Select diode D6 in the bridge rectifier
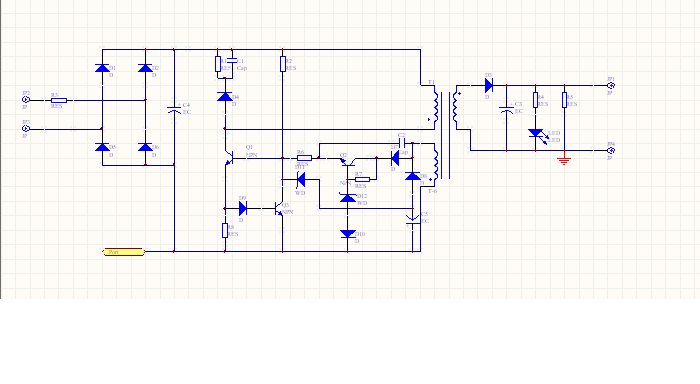Viewport: 700px width, 384px height. (x=145, y=147)
